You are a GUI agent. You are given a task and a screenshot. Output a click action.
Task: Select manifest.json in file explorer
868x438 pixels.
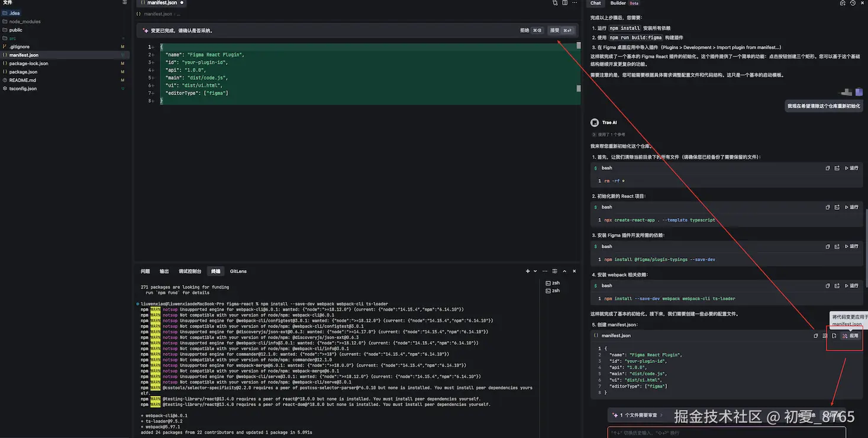65,55
